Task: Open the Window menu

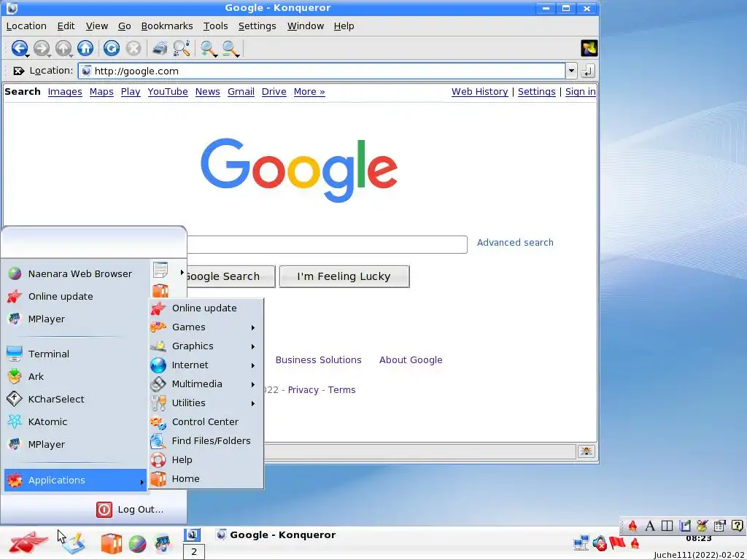Action: click(x=306, y=26)
